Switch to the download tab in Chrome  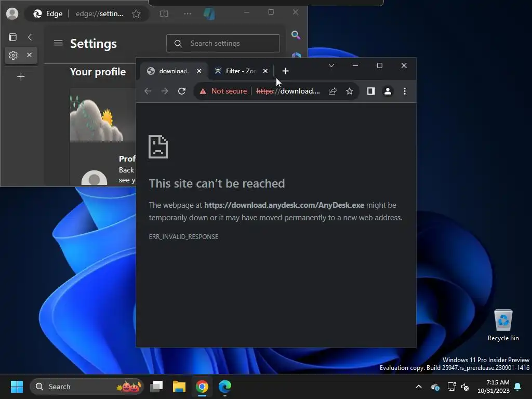click(x=172, y=71)
